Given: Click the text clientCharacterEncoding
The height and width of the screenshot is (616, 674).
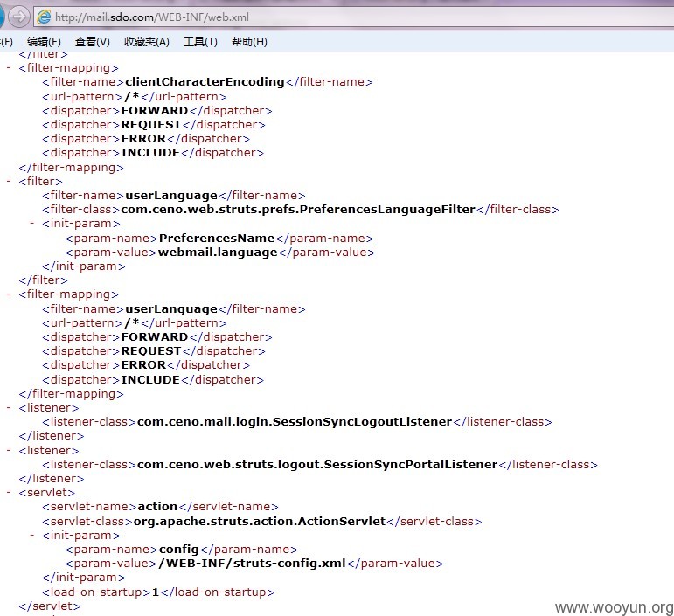Looking at the screenshot, I should point(205,81).
